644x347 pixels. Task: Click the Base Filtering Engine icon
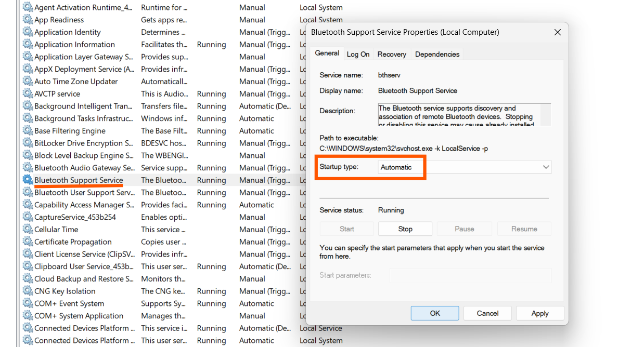tap(27, 130)
